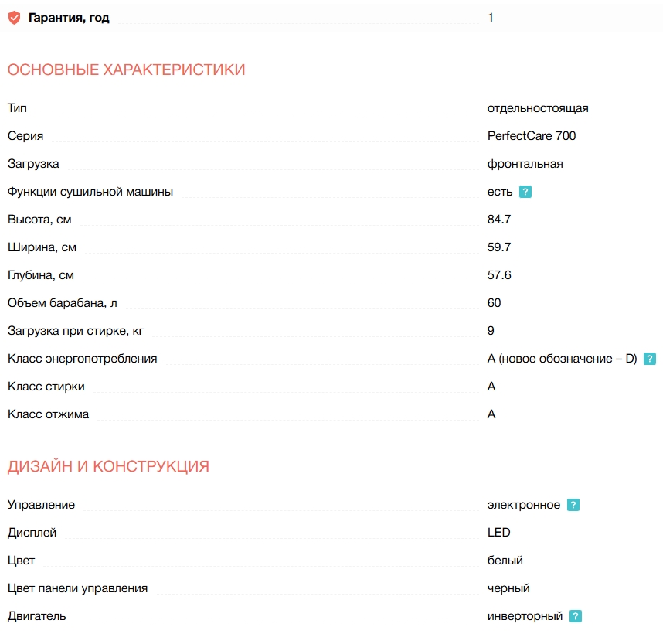The image size is (663, 644).
Task: Click the "фронтальная" loading value
Action: (x=525, y=164)
